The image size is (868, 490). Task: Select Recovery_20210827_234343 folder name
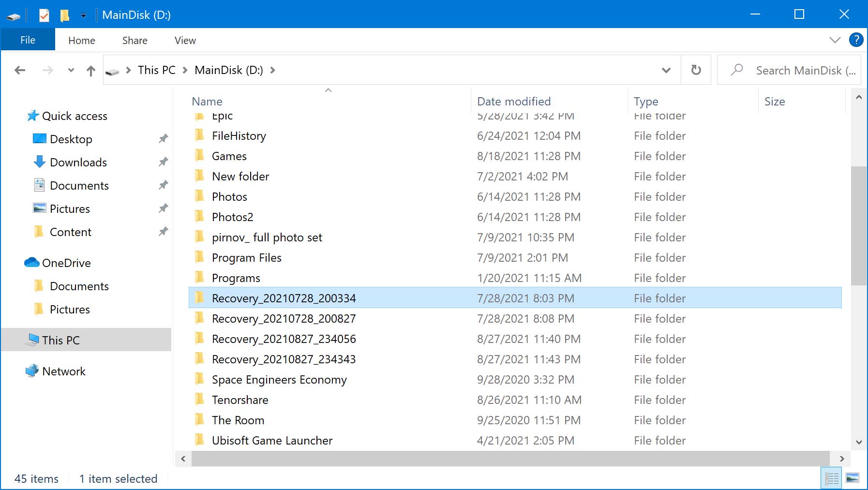pyautogui.click(x=284, y=359)
